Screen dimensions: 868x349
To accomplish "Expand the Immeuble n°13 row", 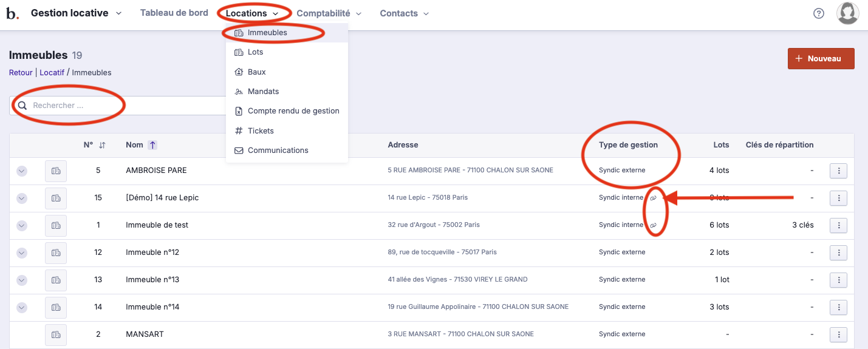I will (x=22, y=280).
